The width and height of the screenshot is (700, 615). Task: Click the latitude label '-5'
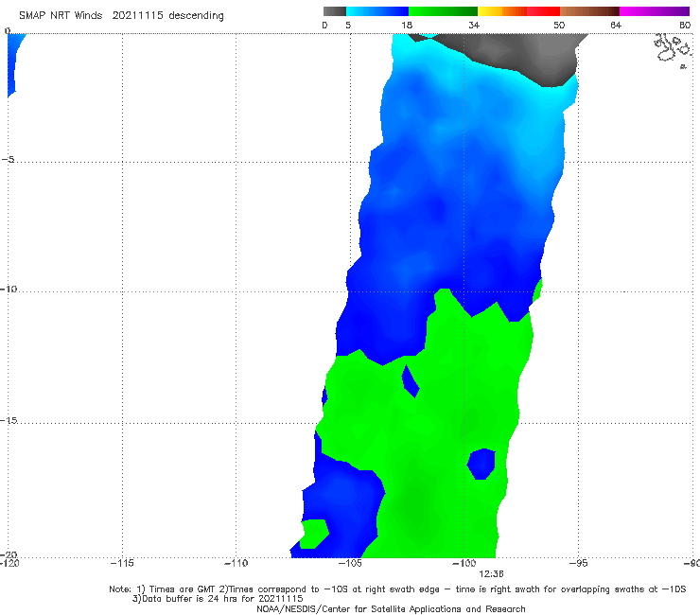(x=8, y=160)
